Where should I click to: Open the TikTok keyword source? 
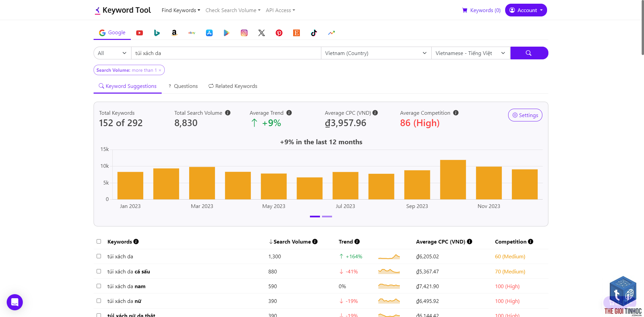(x=314, y=33)
